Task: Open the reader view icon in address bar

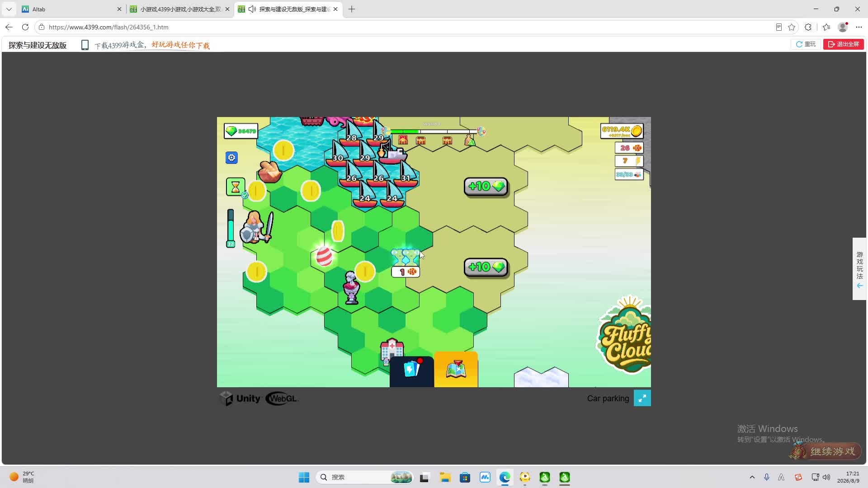Action: click(x=778, y=27)
